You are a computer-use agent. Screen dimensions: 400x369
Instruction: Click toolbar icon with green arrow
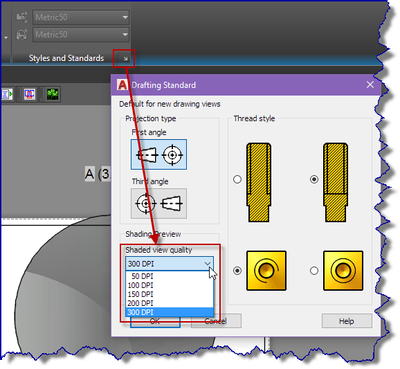(7, 94)
